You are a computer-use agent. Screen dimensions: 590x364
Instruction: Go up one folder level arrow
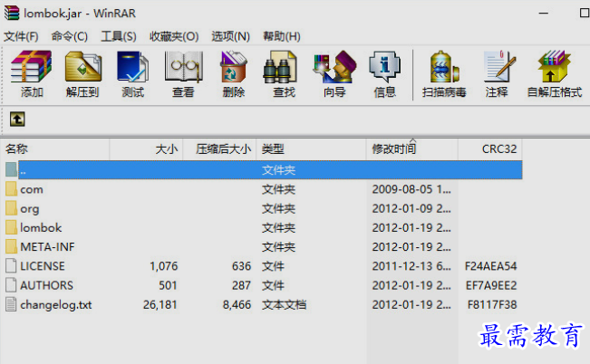pos(17,120)
